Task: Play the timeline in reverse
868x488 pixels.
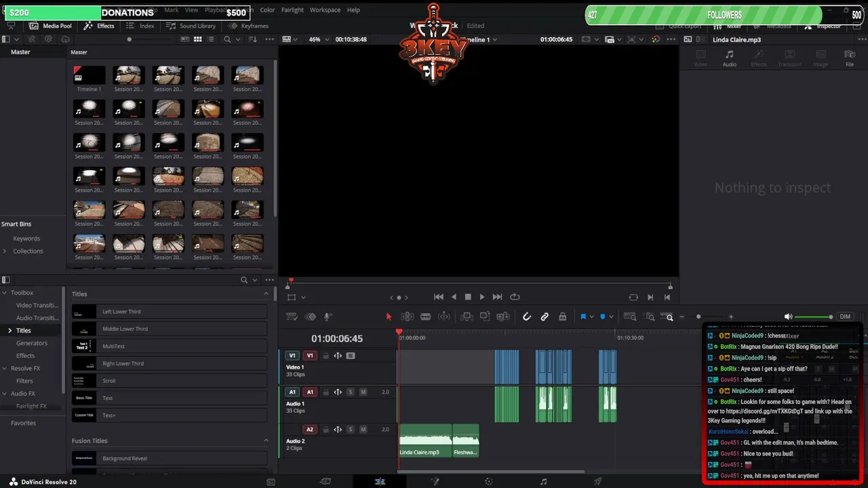Action: pos(454,297)
